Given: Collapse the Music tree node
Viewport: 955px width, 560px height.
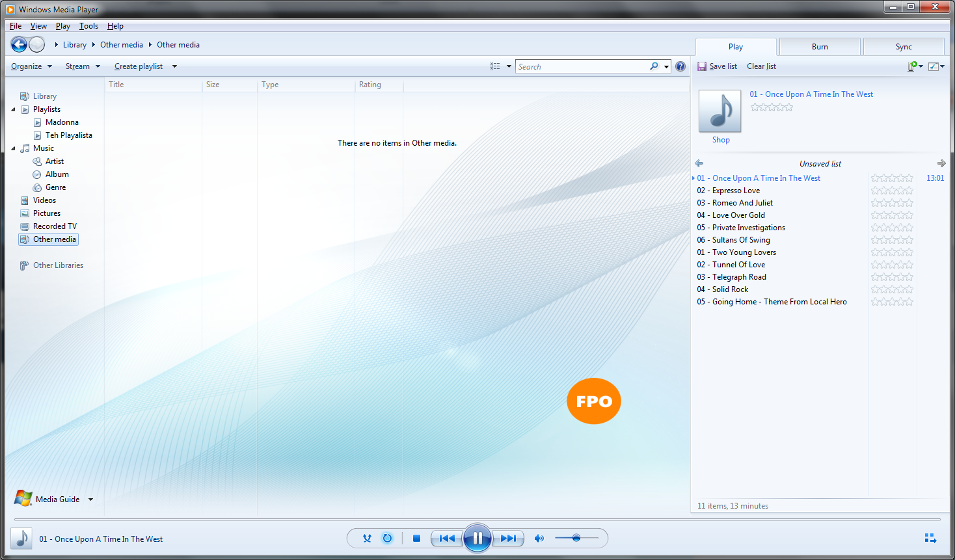Looking at the screenshot, I should (x=13, y=148).
